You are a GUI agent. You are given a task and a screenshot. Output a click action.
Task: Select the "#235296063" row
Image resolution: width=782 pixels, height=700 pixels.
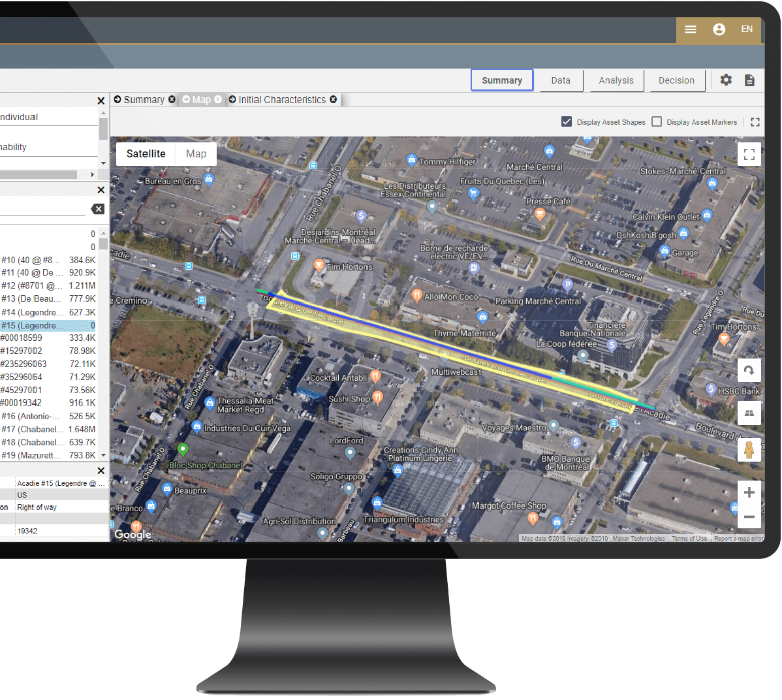click(x=48, y=364)
